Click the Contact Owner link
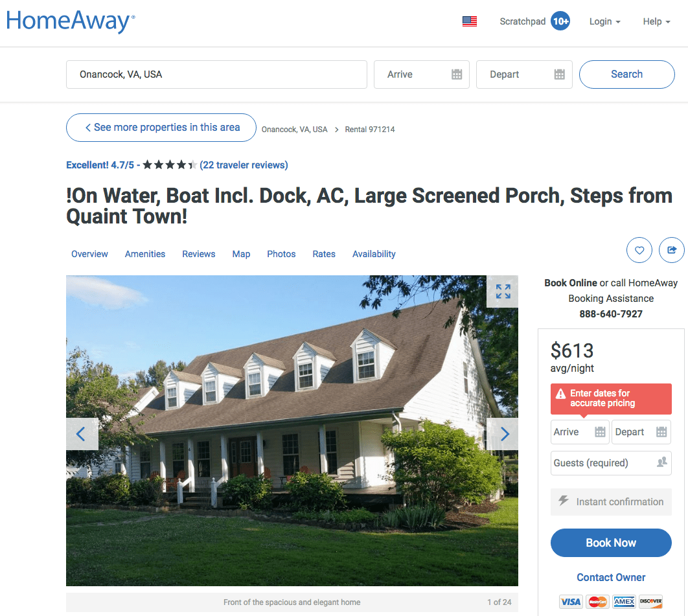688x616 pixels. click(611, 577)
